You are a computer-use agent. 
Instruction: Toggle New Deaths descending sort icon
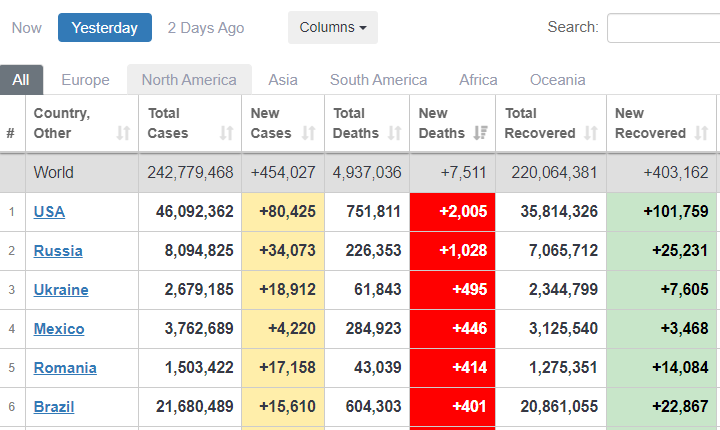click(x=480, y=133)
